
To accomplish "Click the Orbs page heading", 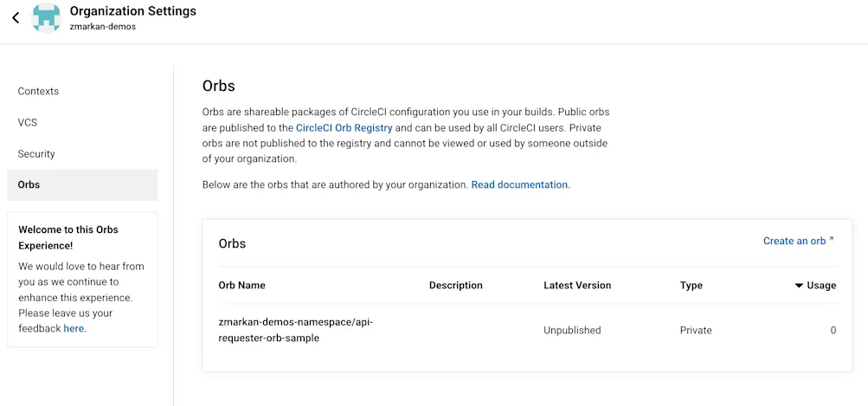I will tap(219, 86).
